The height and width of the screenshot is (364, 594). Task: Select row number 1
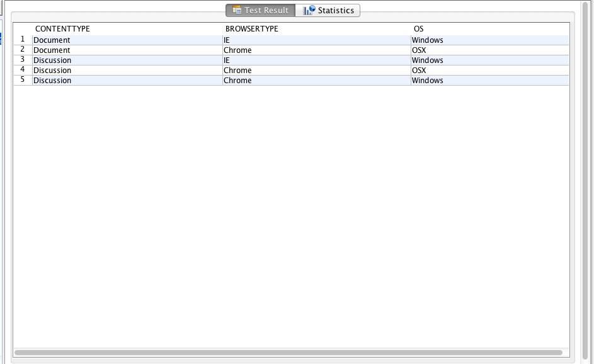coord(23,40)
